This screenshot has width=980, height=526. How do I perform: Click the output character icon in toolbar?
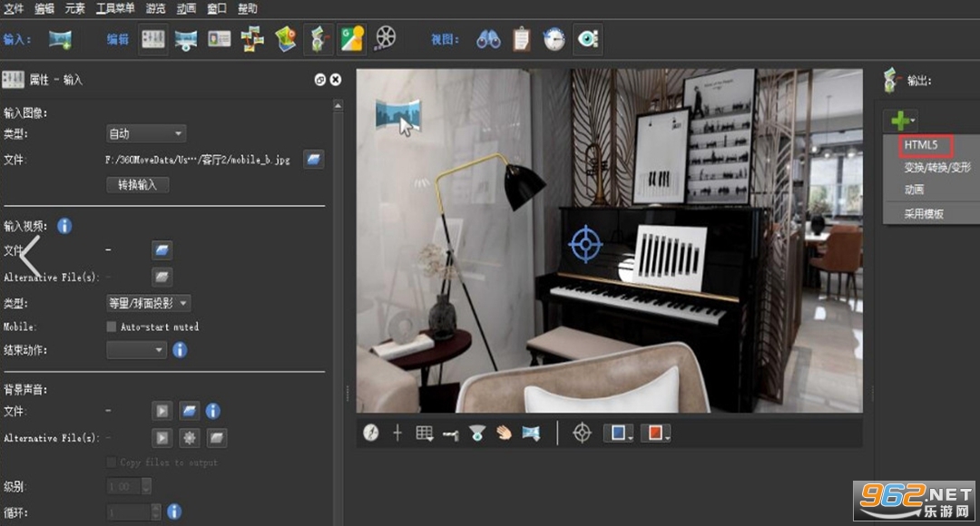(x=318, y=39)
